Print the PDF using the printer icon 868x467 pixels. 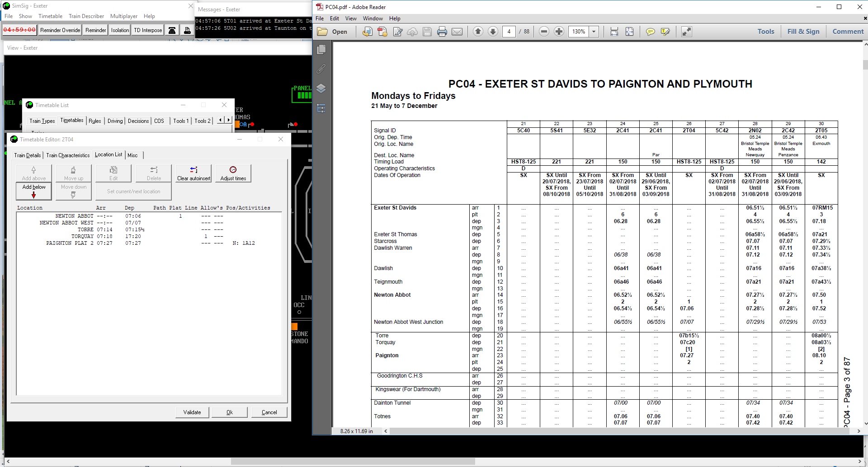click(x=442, y=32)
